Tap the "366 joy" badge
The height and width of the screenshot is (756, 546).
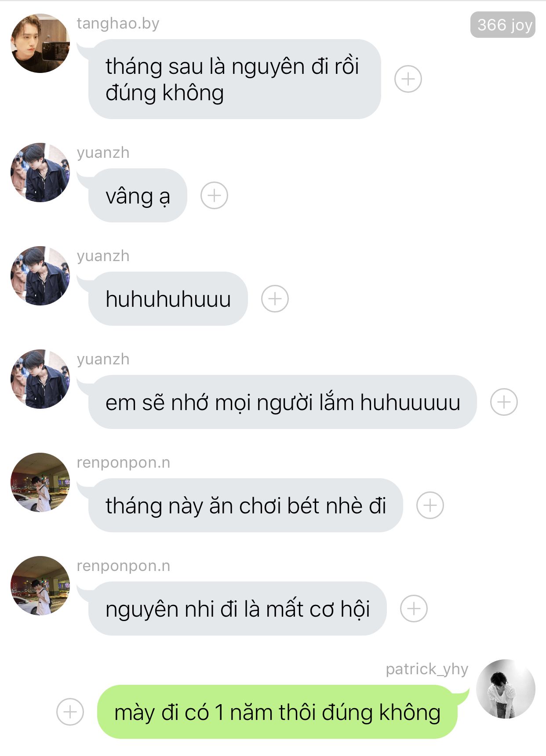503,25
